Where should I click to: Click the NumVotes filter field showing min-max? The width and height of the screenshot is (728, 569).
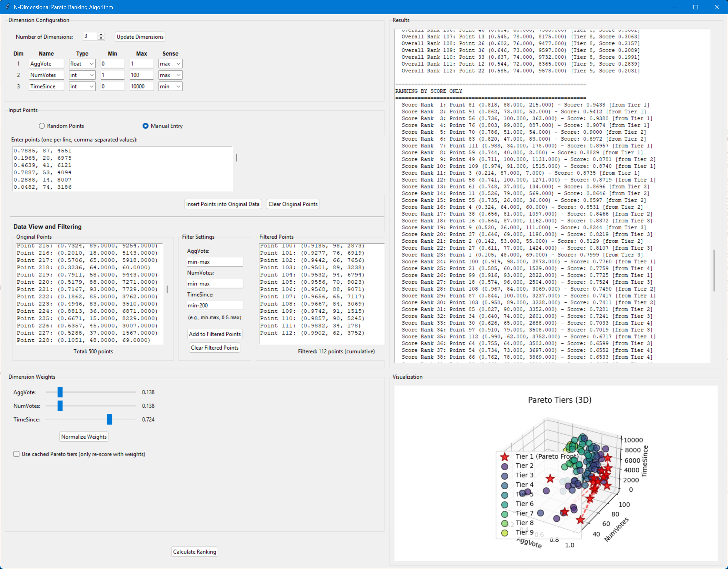tap(215, 284)
